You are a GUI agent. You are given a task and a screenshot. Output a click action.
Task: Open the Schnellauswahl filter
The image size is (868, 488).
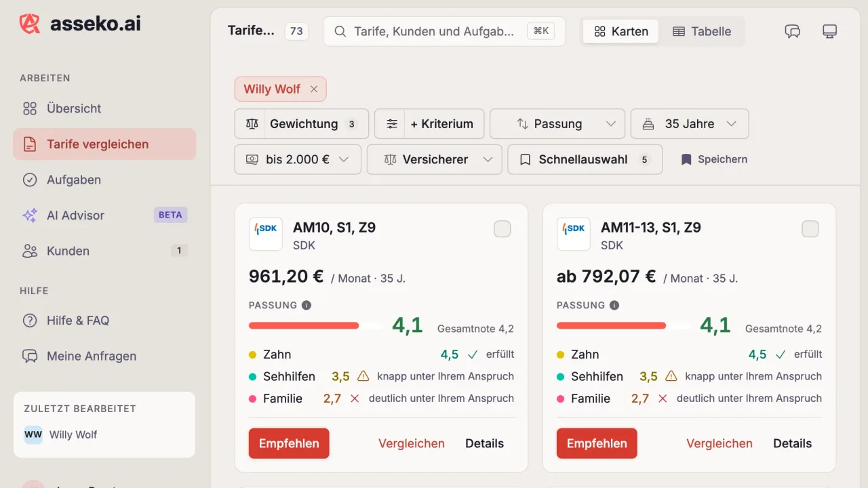pos(585,159)
